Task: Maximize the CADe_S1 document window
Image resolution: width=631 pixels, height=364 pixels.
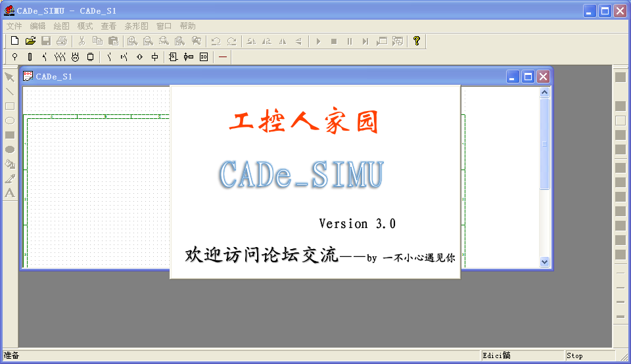Action: pos(528,77)
